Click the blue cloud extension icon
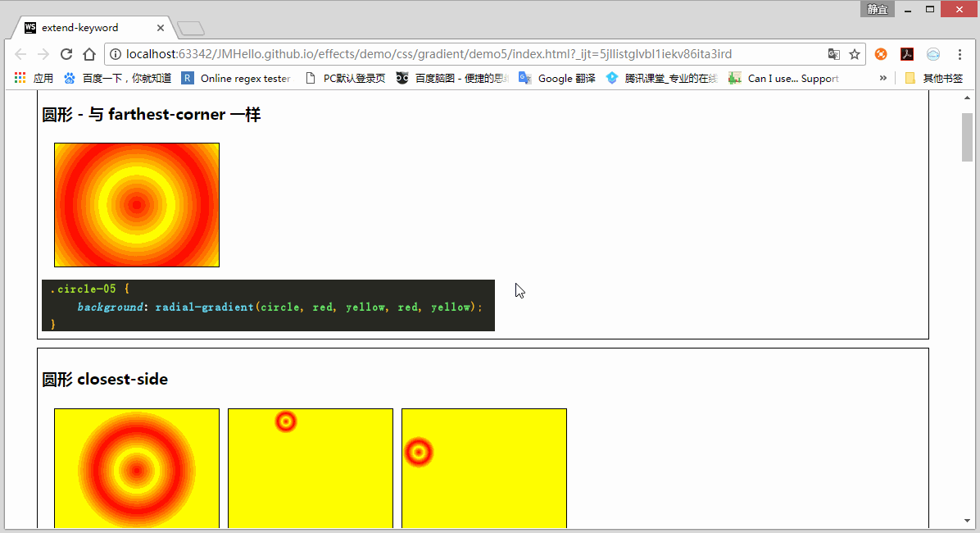The image size is (980, 533). [x=933, y=54]
